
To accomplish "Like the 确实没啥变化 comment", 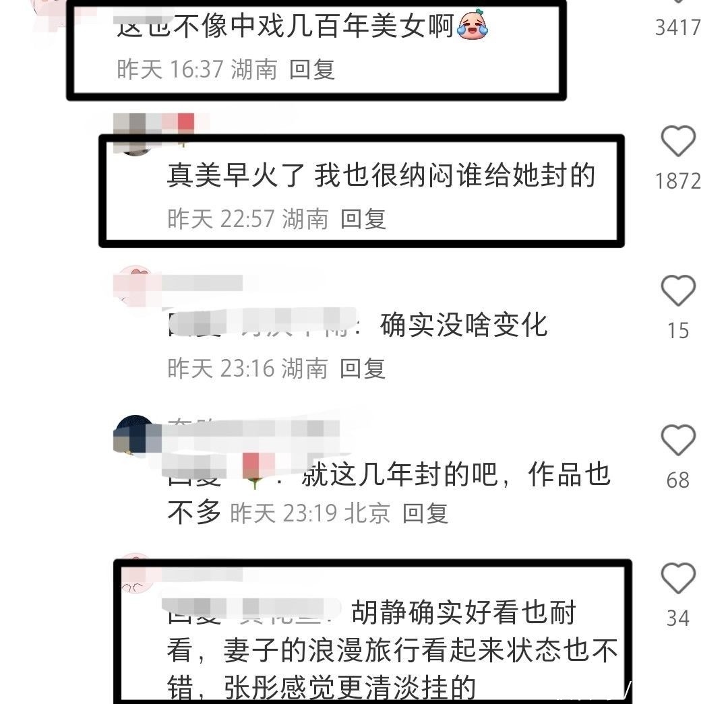I will 678,290.
